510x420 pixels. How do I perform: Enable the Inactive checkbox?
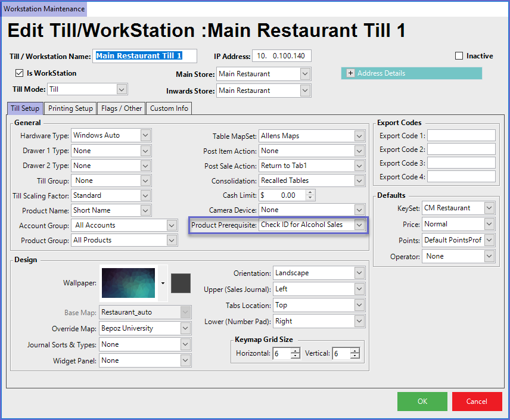[x=459, y=56]
